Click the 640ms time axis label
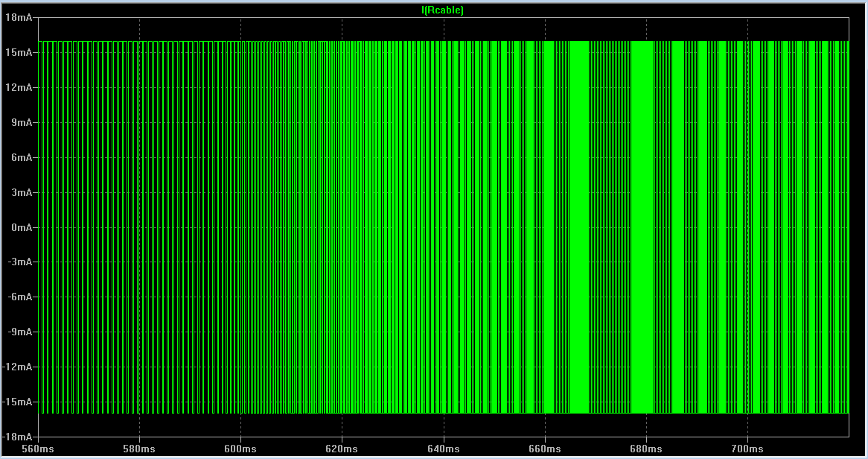This screenshot has height=459, width=868. pos(444,449)
